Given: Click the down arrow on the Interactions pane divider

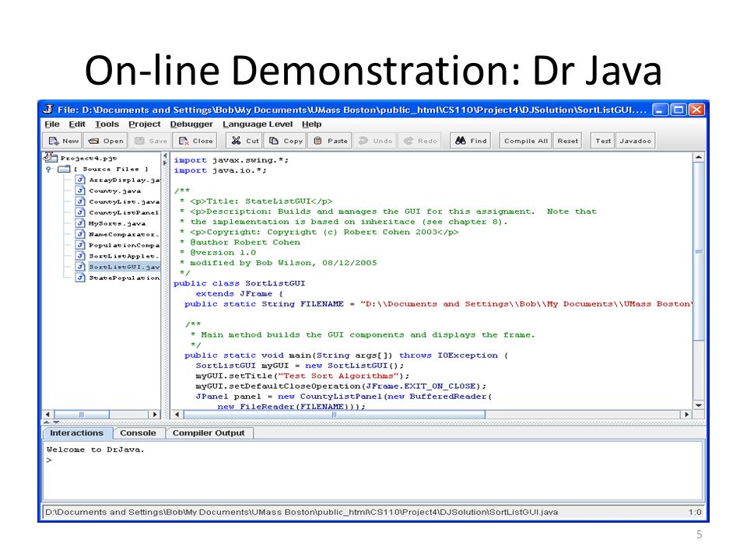Looking at the screenshot, I should click(56, 422).
